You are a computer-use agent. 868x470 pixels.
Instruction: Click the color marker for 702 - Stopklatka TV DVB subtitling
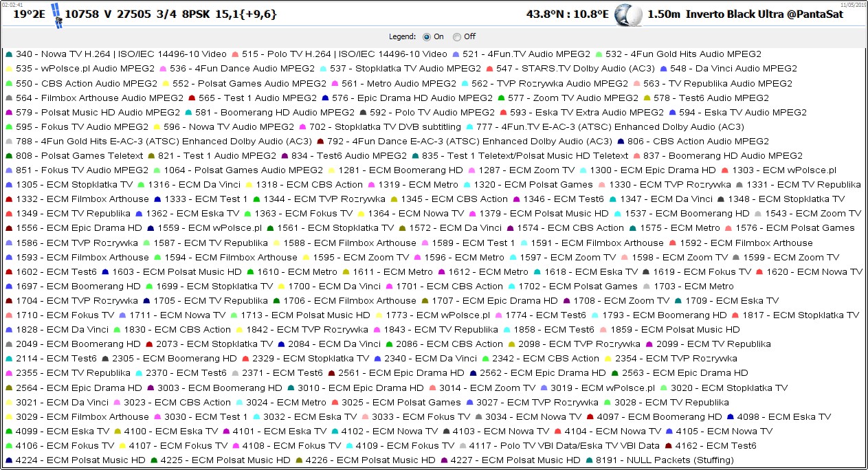pyautogui.click(x=302, y=127)
